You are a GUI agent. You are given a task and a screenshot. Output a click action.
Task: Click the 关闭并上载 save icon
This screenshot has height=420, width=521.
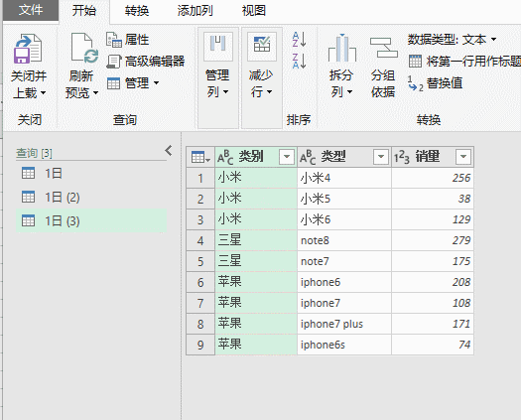(x=28, y=49)
